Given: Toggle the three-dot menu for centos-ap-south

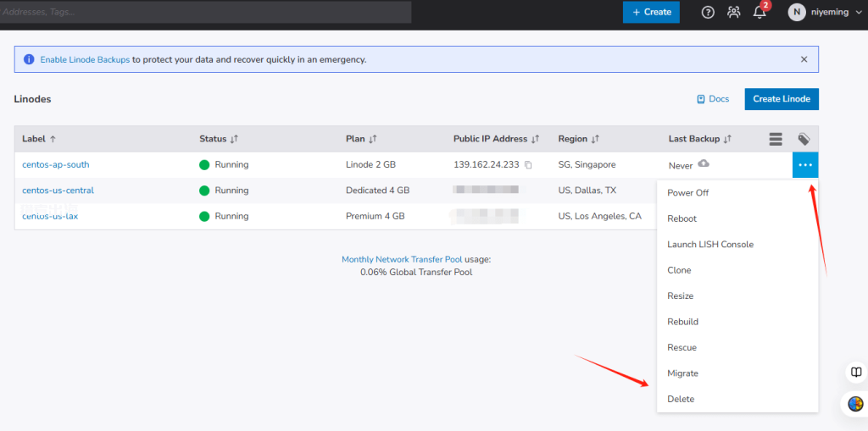Looking at the screenshot, I should click(x=805, y=164).
